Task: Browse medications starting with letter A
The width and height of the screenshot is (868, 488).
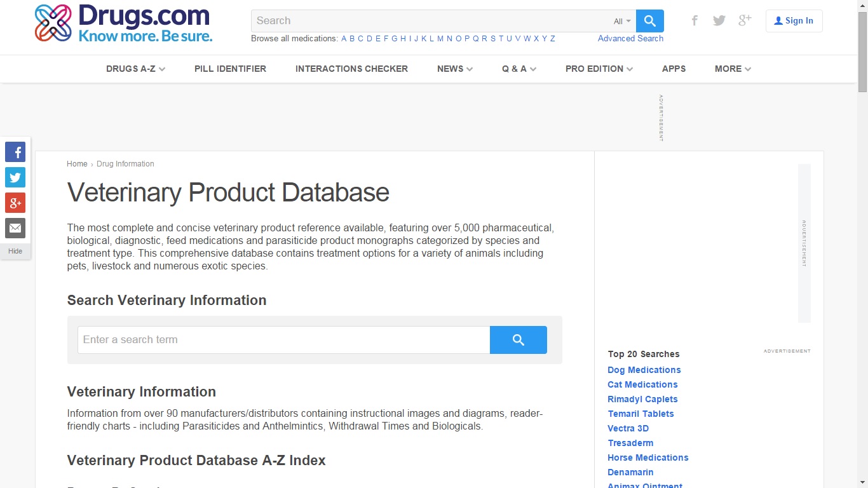Action: point(344,39)
